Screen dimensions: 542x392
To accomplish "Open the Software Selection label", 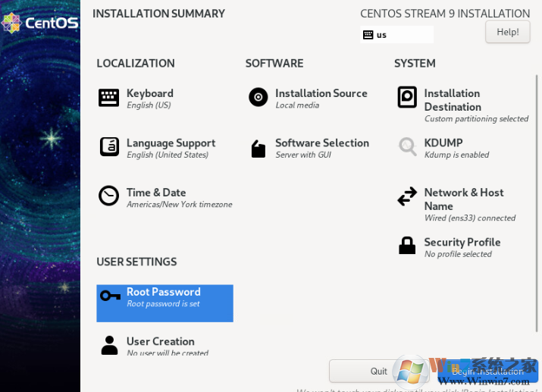I will (x=321, y=143).
